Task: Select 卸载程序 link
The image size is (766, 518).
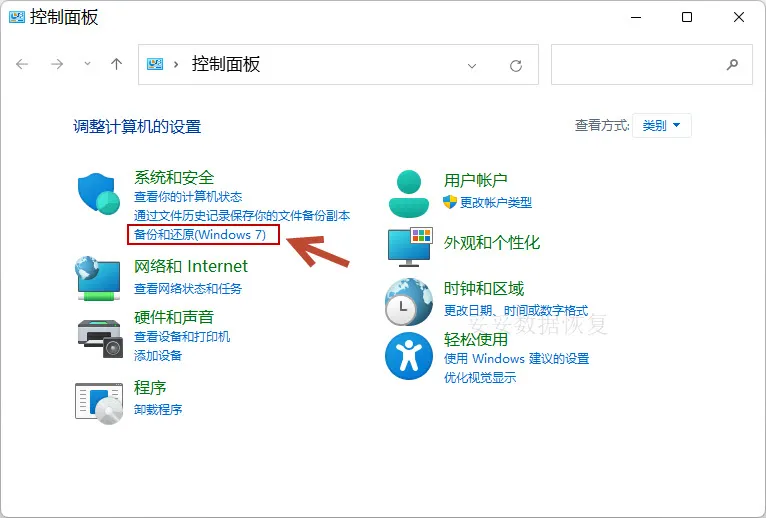Action: coord(158,409)
